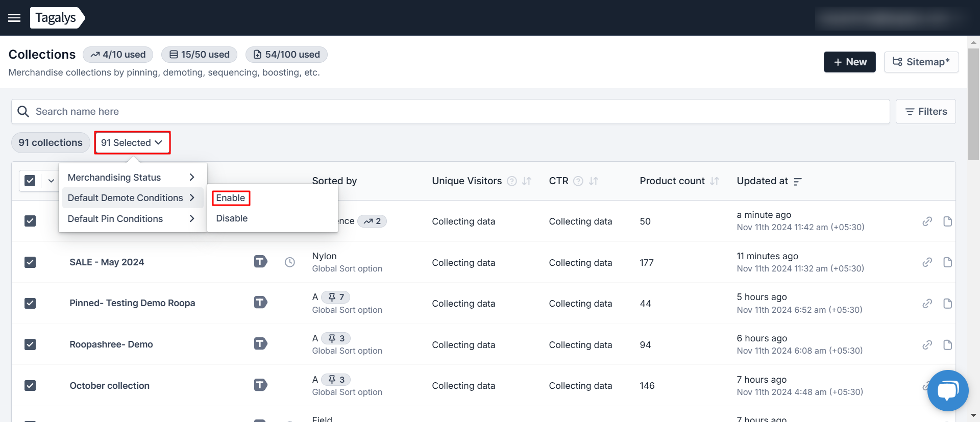980x422 pixels.
Task: Show CTR help tooltip icon
Action: 578,181
